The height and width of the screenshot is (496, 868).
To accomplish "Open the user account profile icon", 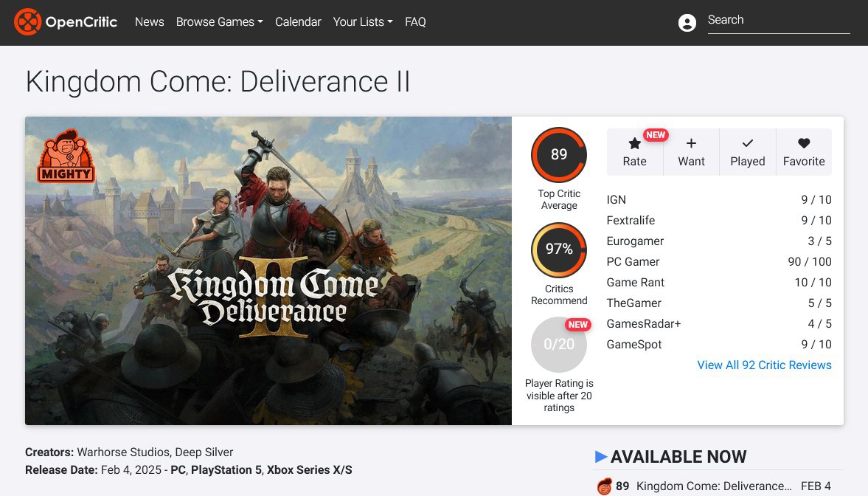I will click(687, 23).
